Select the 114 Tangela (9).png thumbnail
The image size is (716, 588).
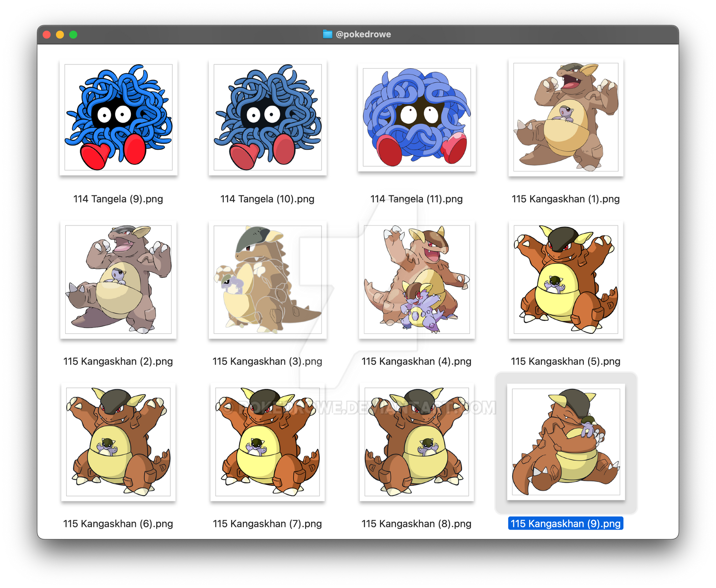pos(118,117)
